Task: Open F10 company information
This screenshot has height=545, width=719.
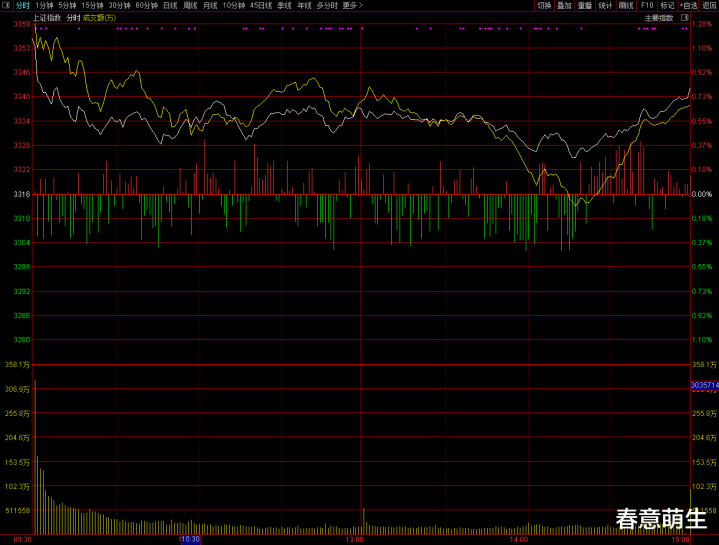Action: pyautogui.click(x=647, y=6)
